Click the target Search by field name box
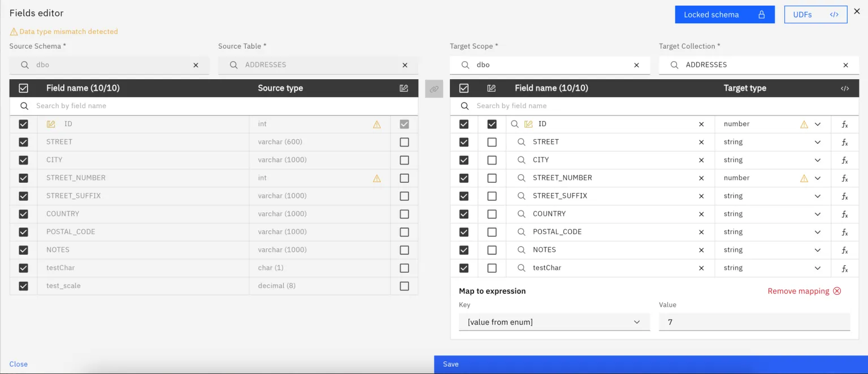The width and height of the screenshot is (868, 374). (654, 106)
